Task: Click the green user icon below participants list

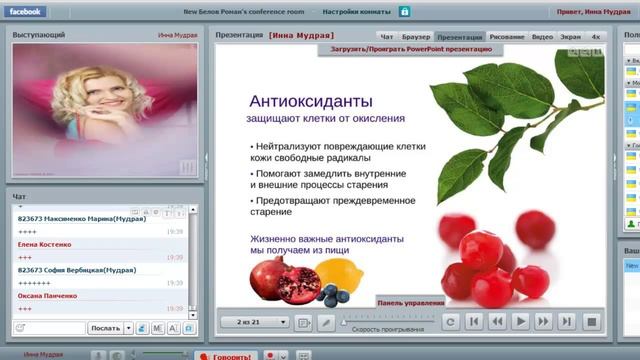Action: [631, 224]
